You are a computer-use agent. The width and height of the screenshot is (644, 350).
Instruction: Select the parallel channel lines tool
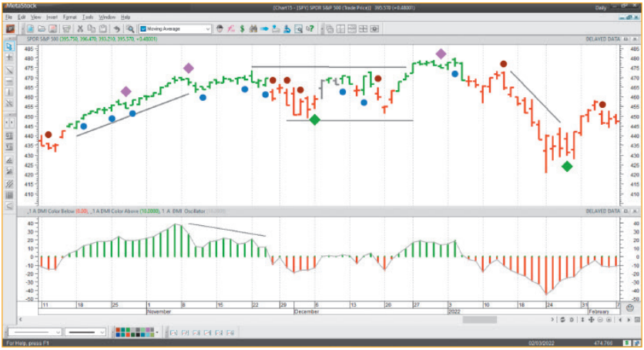coord(9,183)
